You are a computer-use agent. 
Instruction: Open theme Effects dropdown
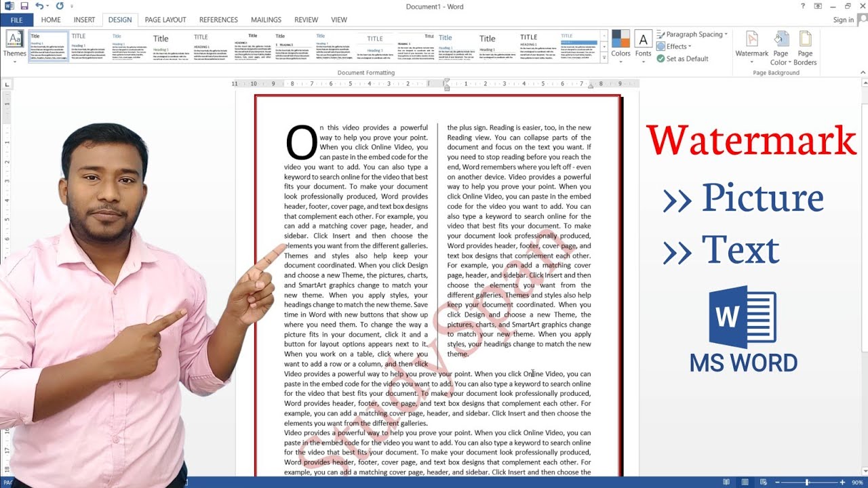click(674, 47)
